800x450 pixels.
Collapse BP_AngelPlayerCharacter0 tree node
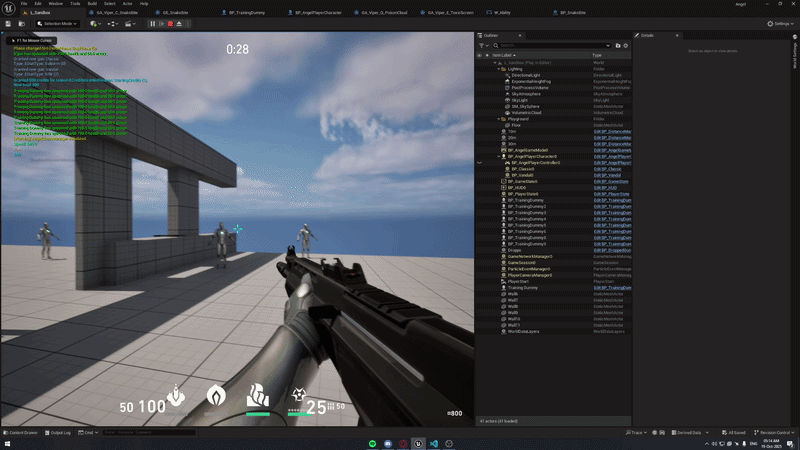(499, 156)
